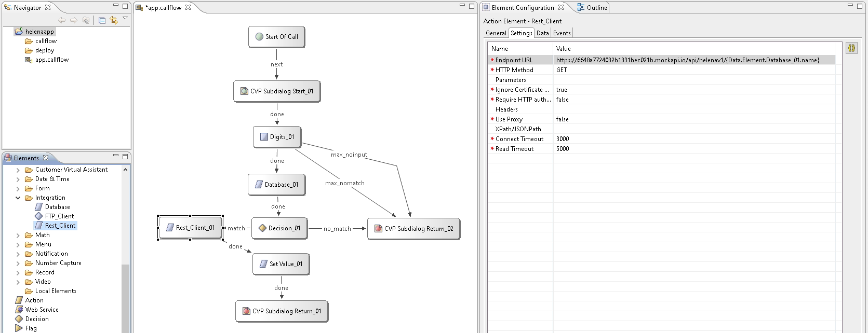Select the Rest_Client_01 node in callflow
The height and width of the screenshot is (333, 868).
coord(190,228)
